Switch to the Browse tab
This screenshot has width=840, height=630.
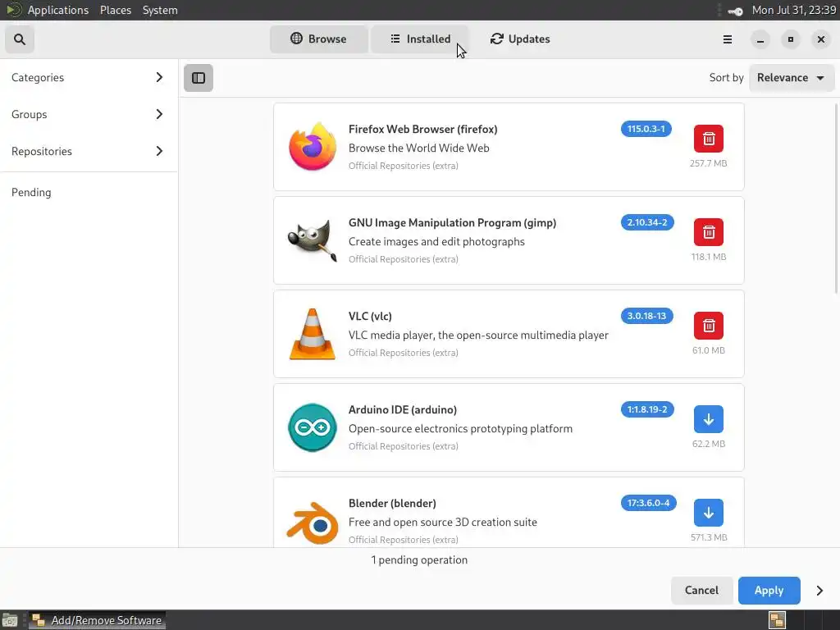click(x=319, y=39)
